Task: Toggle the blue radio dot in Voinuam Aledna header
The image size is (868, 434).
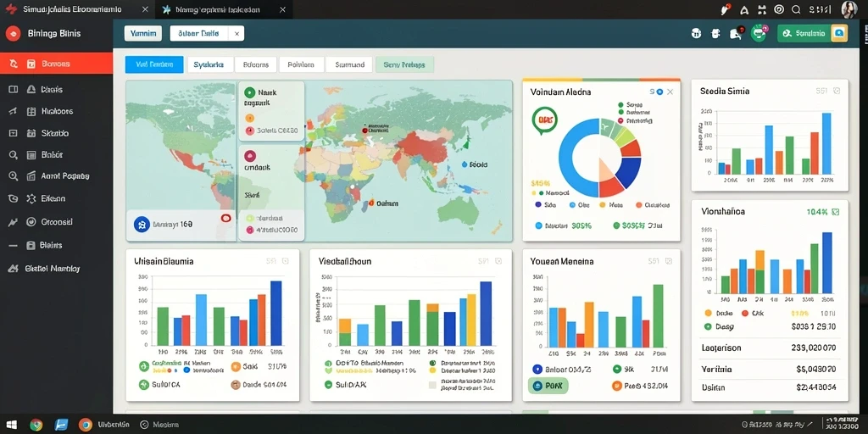Action: [x=659, y=92]
